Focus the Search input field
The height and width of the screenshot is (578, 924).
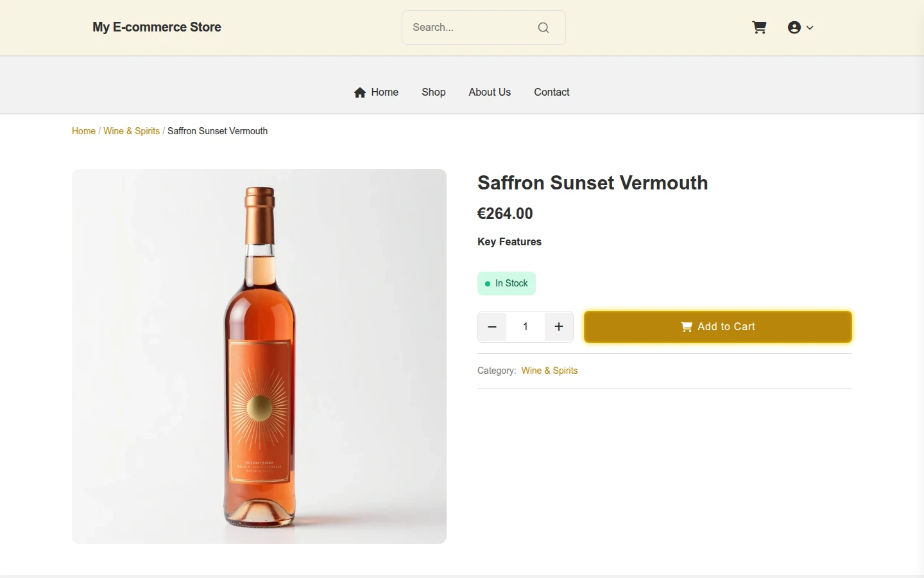(472, 28)
